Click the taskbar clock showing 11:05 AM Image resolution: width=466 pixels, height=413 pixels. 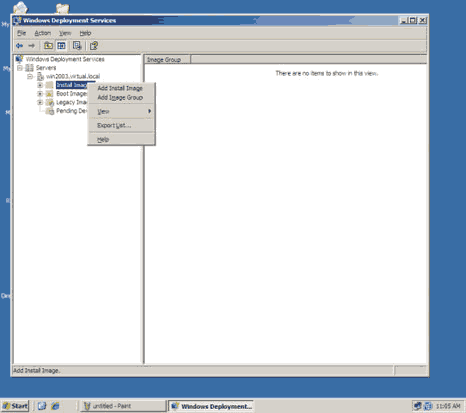[448, 406]
